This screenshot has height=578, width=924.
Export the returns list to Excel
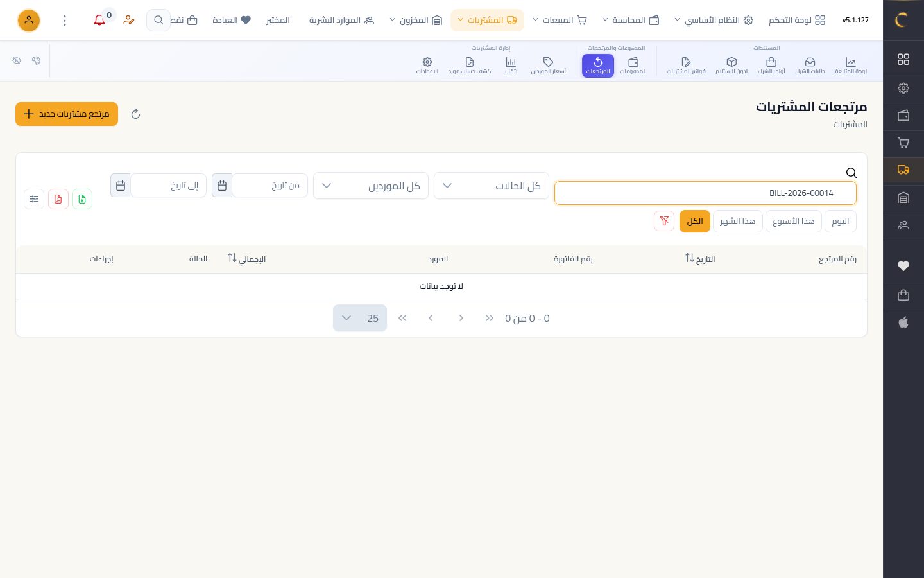pos(82,199)
